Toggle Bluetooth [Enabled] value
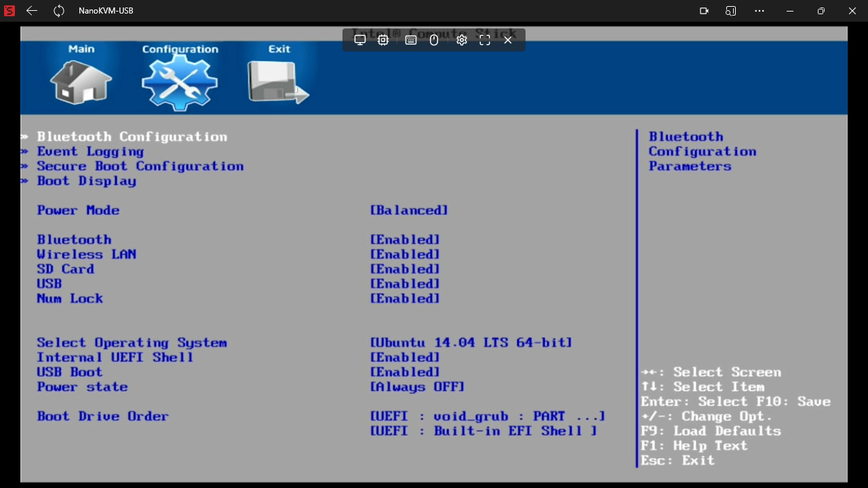 [x=405, y=240]
